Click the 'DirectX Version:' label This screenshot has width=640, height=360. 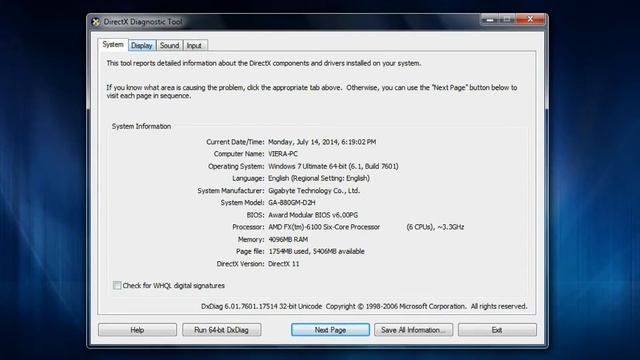(240, 264)
